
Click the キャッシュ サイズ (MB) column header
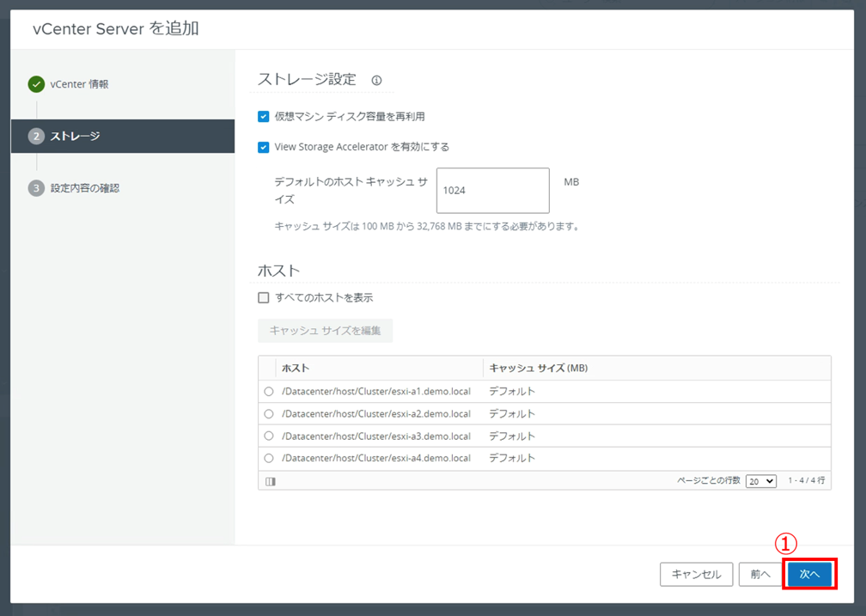click(538, 368)
